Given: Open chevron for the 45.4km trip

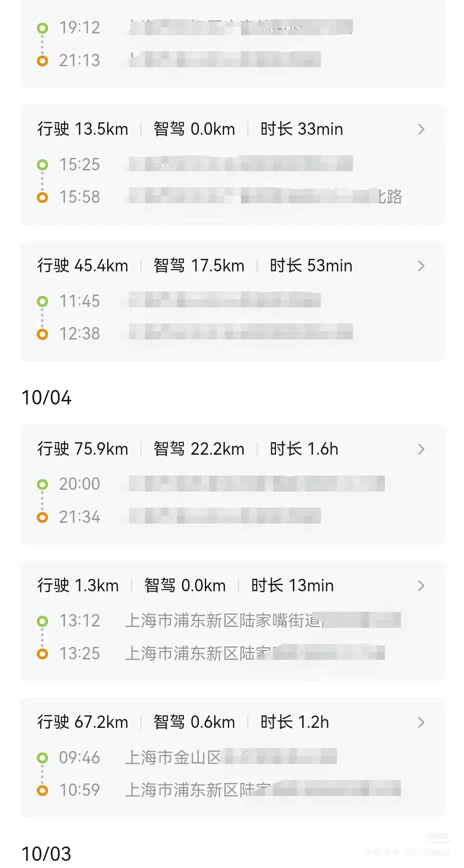Looking at the screenshot, I should pyautogui.click(x=421, y=266).
